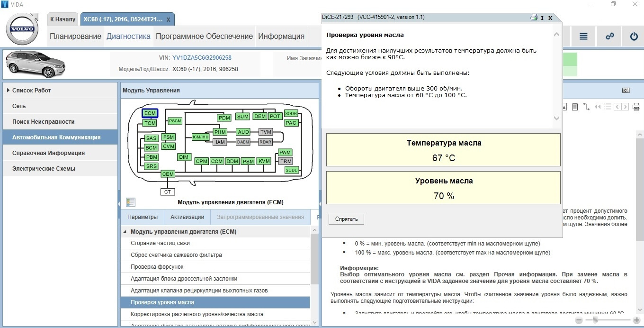644x328 pixels.
Task: Select the SODR module in the diagram
Action: [291, 114]
